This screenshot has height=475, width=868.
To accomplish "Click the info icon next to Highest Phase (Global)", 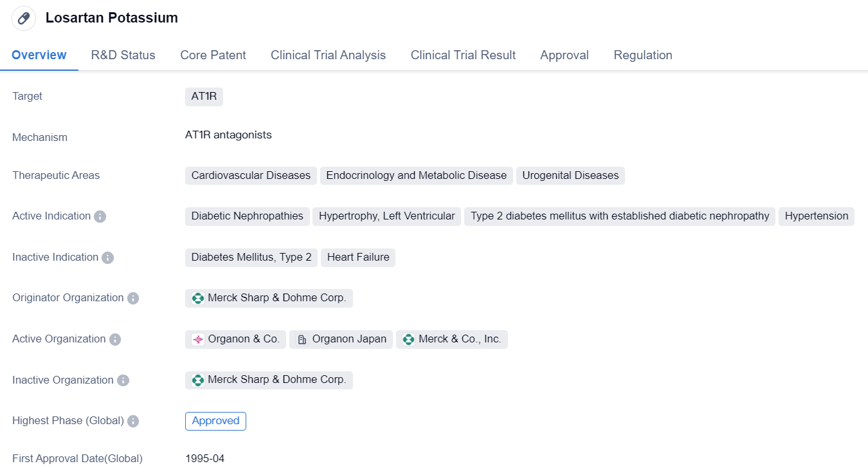I will coord(132,421).
